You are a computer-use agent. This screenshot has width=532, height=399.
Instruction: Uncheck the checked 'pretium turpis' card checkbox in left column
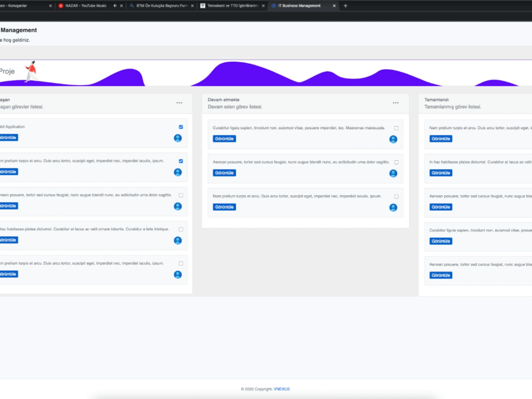(181, 161)
